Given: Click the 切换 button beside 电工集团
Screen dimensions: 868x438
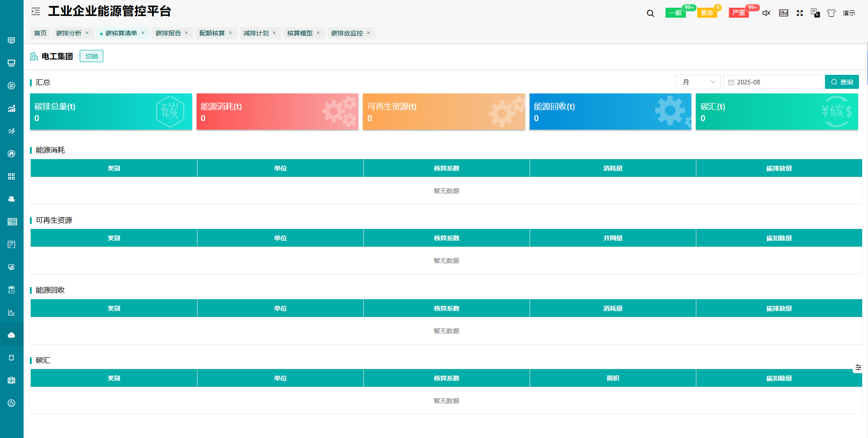Looking at the screenshot, I should 92,56.
